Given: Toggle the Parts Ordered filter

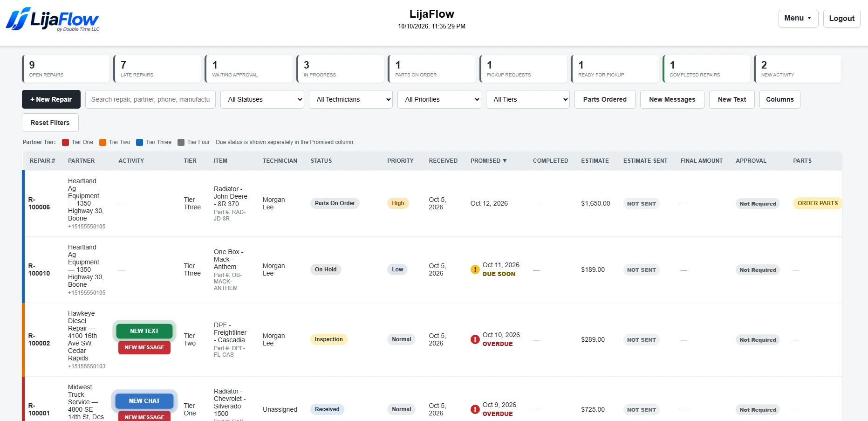Looking at the screenshot, I should (x=605, y=99).
